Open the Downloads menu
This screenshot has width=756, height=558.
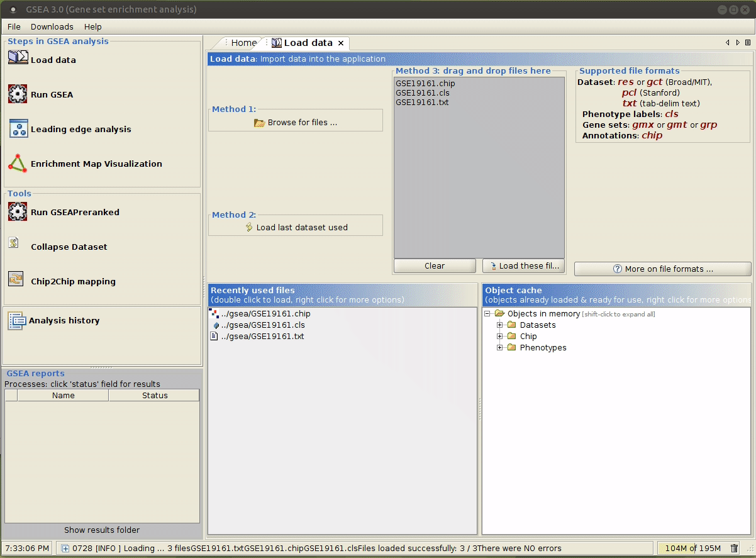[x=52, y=26]
